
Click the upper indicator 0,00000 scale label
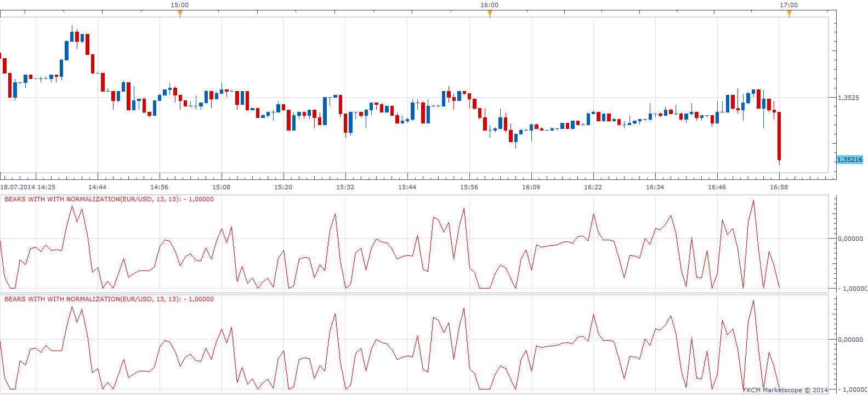[850, 239]
